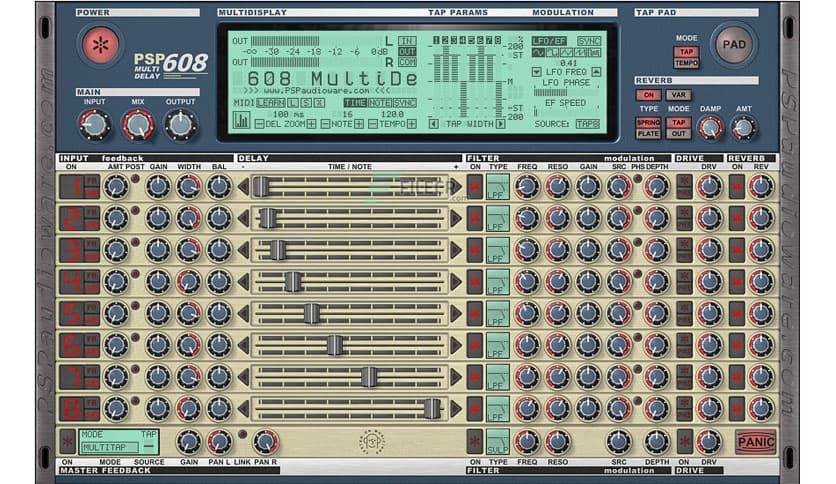Click tap 8 delay time slider handle
The width and height of the screenshot is (836, 484).
pos(432,409)
